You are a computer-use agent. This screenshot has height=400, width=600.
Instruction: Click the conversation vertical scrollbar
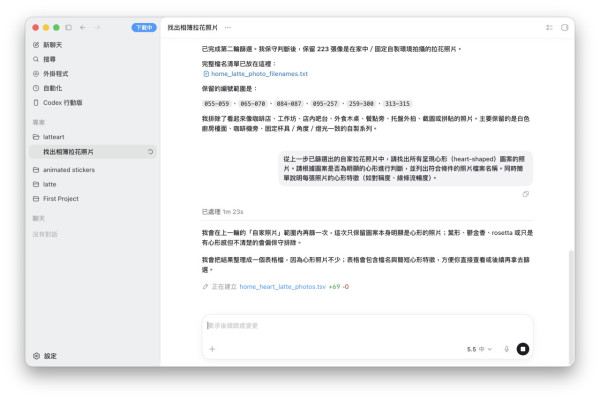pyautogui.click(x=571, y=306)
